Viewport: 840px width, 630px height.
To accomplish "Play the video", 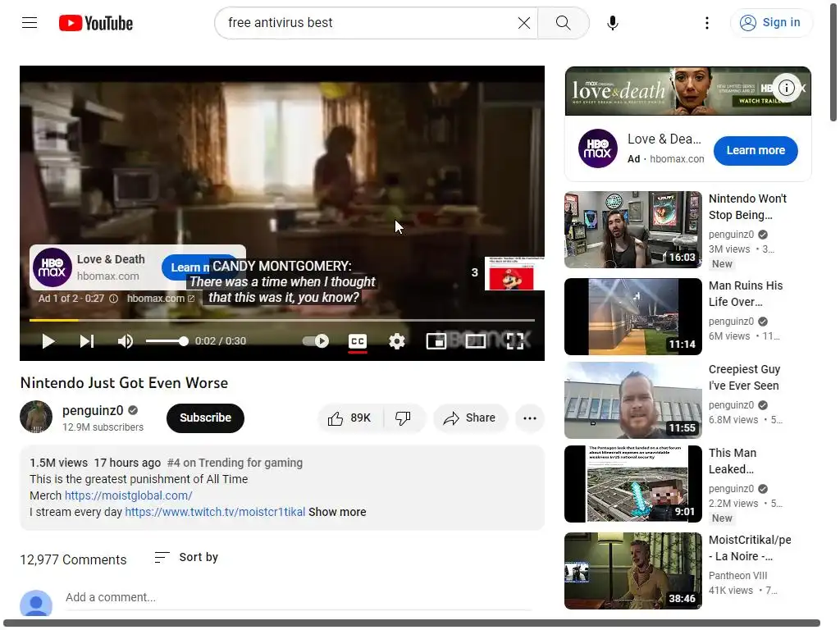I will coord(48,341).
